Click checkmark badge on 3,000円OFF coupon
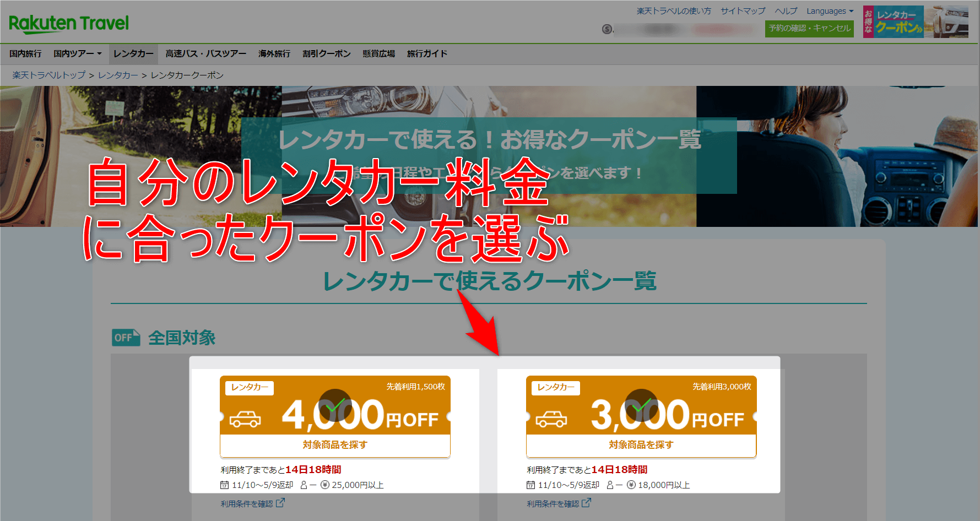This screenshot has height=521, width=980. point(641,406)
